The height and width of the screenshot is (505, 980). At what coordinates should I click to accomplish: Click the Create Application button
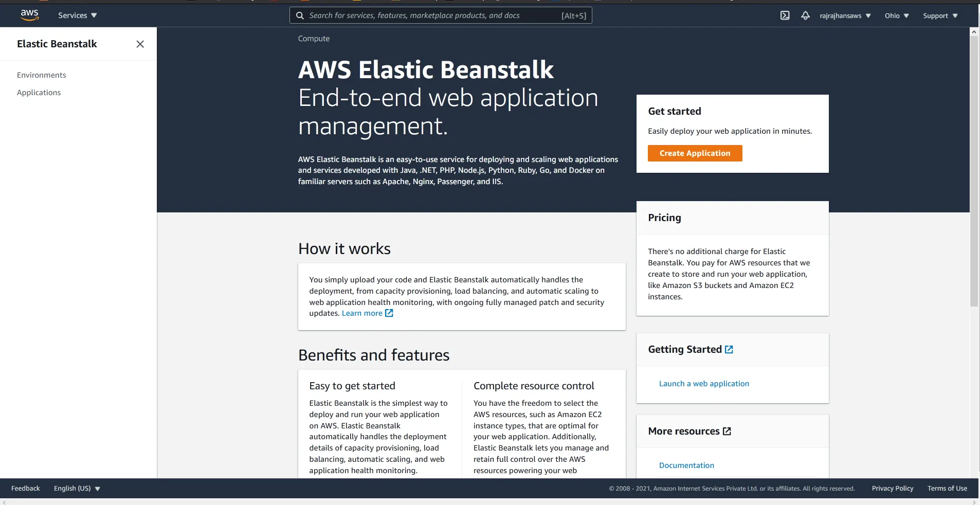click(x=694, y=153)
